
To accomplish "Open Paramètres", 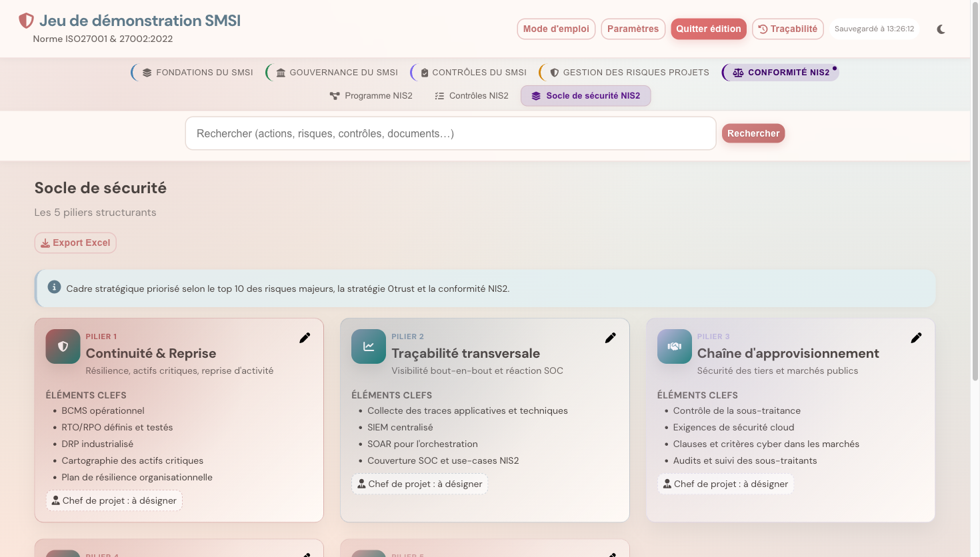I will (x=633, y=29).
